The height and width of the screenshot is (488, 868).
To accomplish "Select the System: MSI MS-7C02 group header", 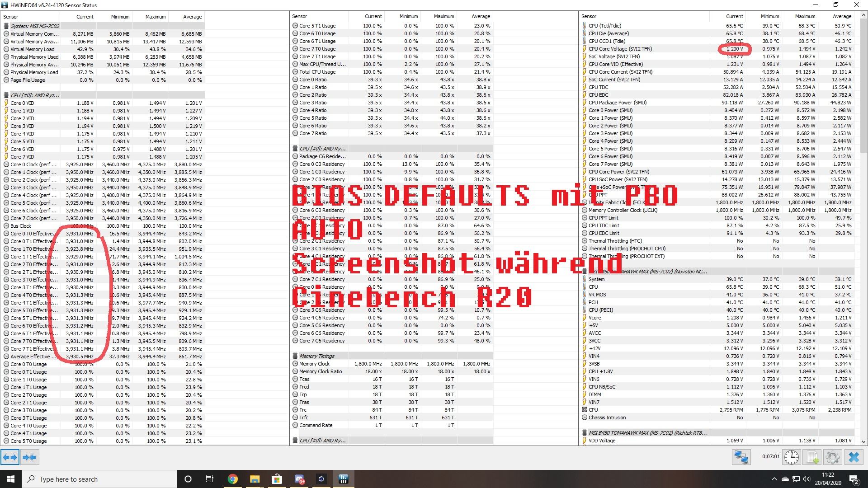I will [x=35, y=26].
